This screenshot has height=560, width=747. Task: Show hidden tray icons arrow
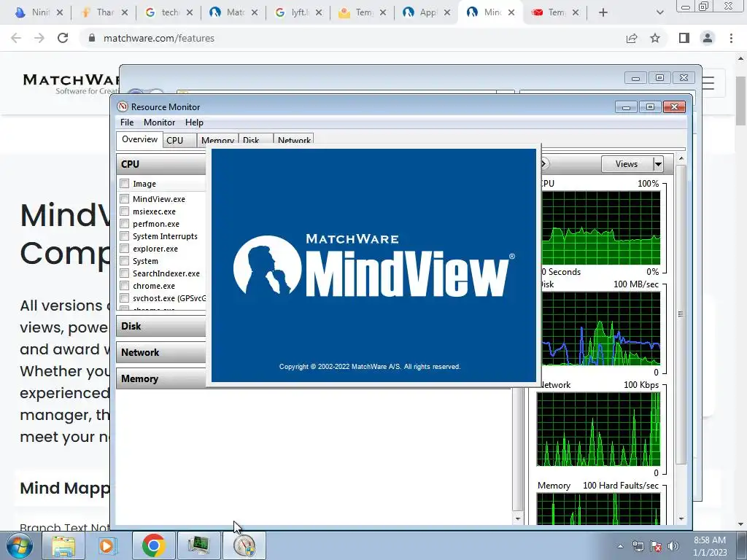tap(620, 546)
